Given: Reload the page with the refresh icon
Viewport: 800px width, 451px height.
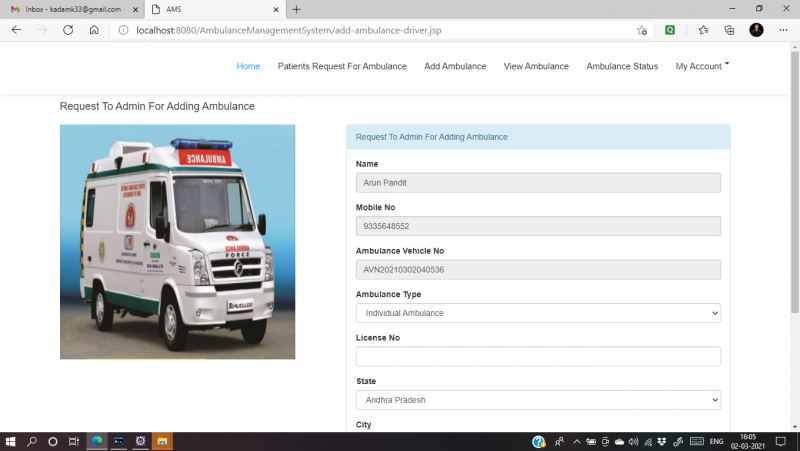Looking at the screenshot, I should click(x=68, y=30).
